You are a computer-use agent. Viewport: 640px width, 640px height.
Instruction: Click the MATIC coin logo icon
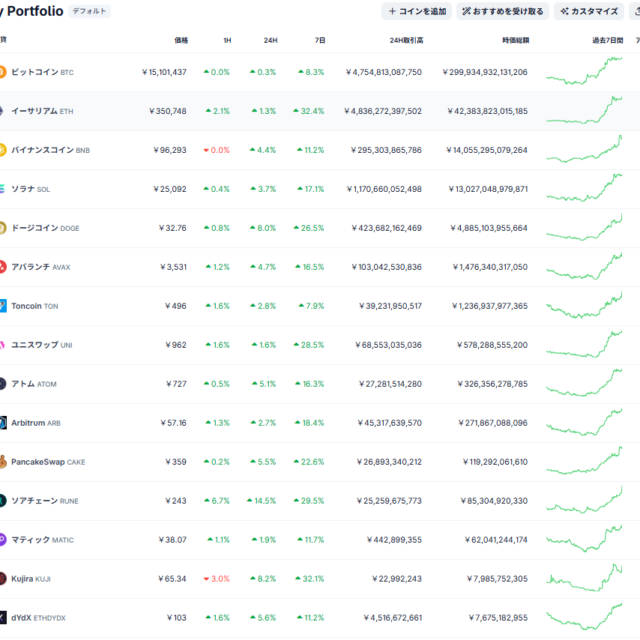(2, 540)
